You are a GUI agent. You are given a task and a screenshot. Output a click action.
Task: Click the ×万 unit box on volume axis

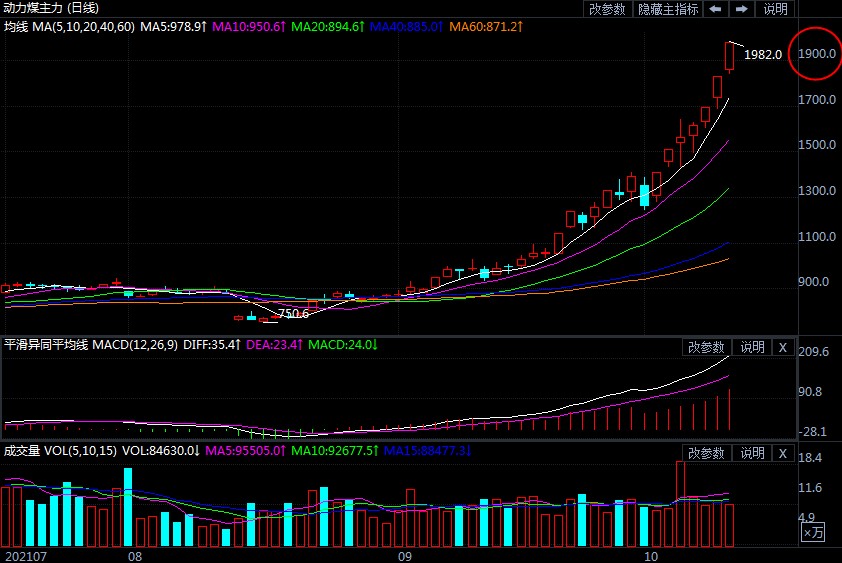[814, 534]
